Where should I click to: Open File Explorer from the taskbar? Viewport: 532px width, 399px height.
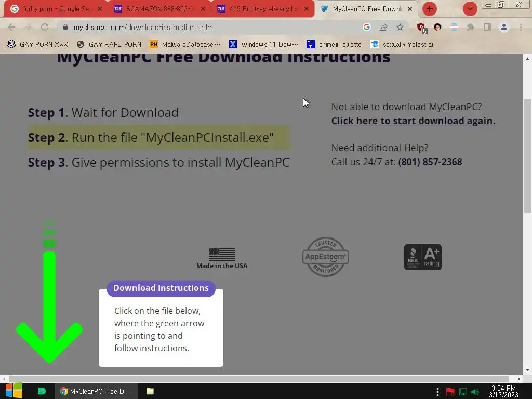pos(150,391)
